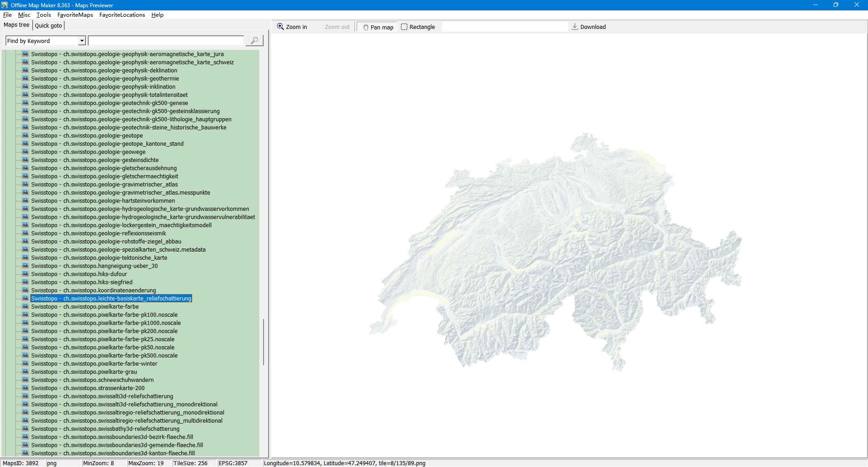Open the FavoriteLocations menu
This screenshot has width=868, height=467.
click(x=122, y=15)
